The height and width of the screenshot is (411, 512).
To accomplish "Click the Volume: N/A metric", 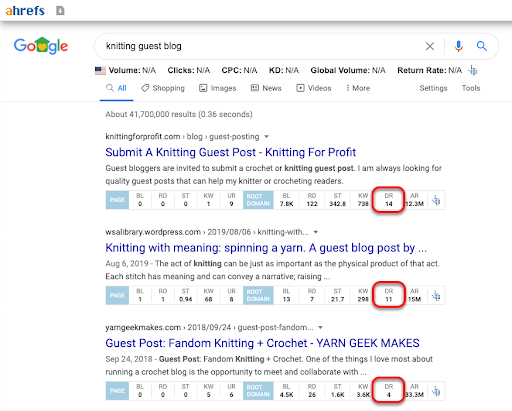I will point(132,70).
